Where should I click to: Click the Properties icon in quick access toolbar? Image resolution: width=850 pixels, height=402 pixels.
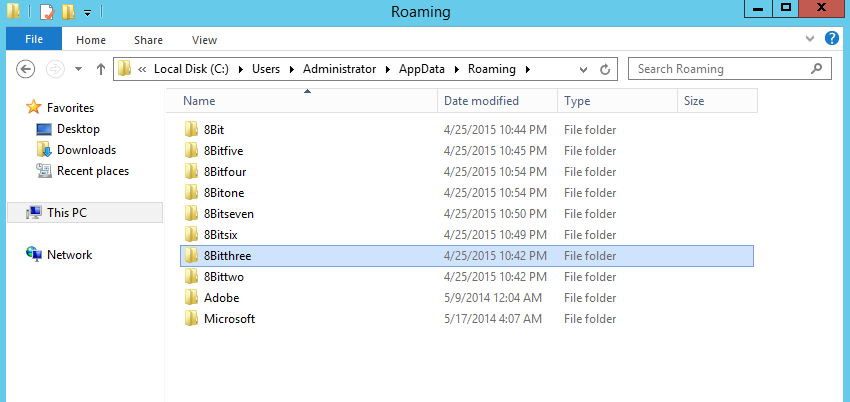point(47,11)
